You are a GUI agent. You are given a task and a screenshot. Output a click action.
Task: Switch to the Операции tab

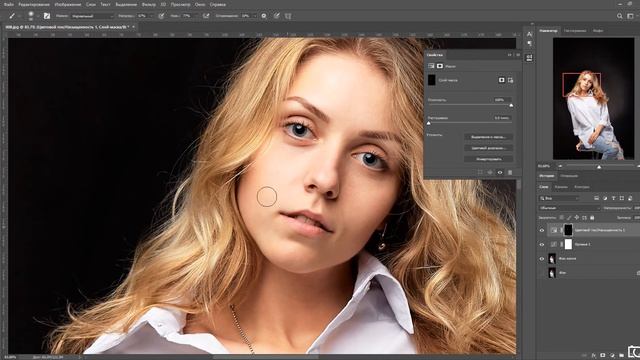coord(569,176)
